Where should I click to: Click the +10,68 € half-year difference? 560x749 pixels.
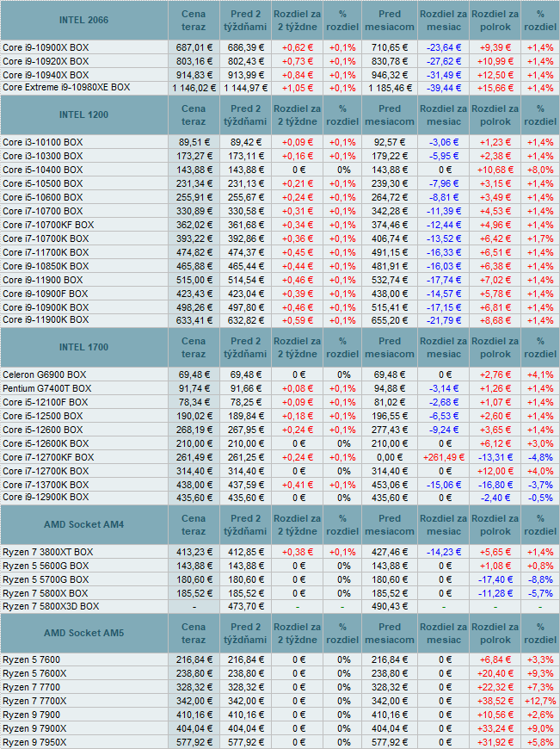[495, 170]
